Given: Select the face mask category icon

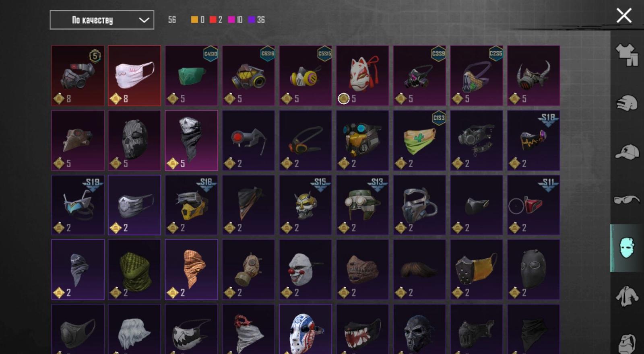Looking at the screenshot, I should pos(627,248).
